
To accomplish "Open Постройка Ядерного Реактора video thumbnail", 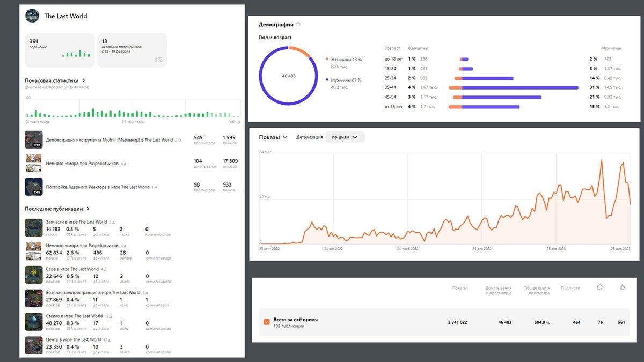I will click(33, 187).
